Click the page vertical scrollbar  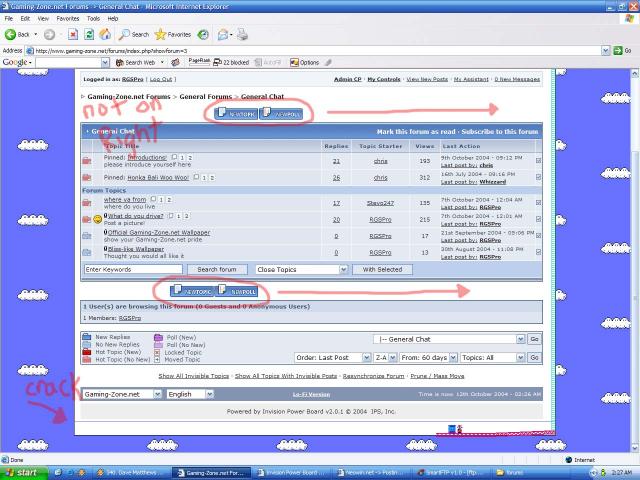coord(635,261)
